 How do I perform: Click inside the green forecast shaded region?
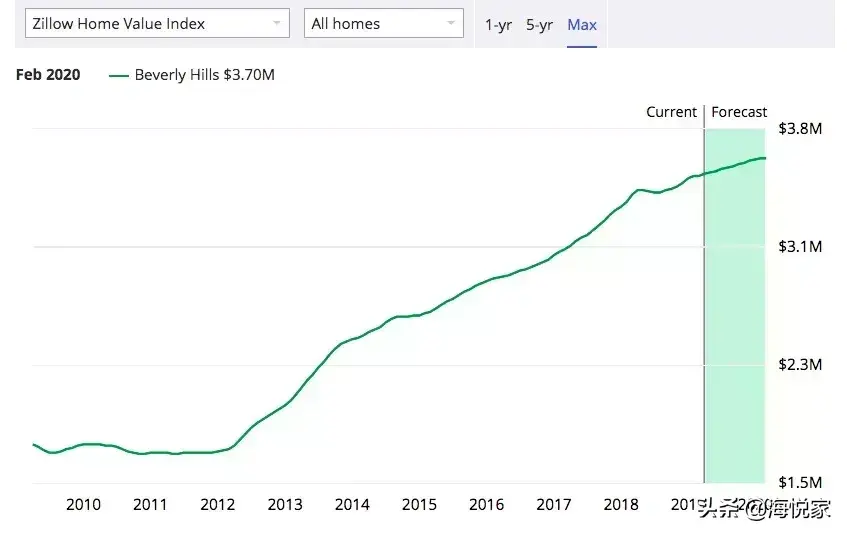pos(735,320)
